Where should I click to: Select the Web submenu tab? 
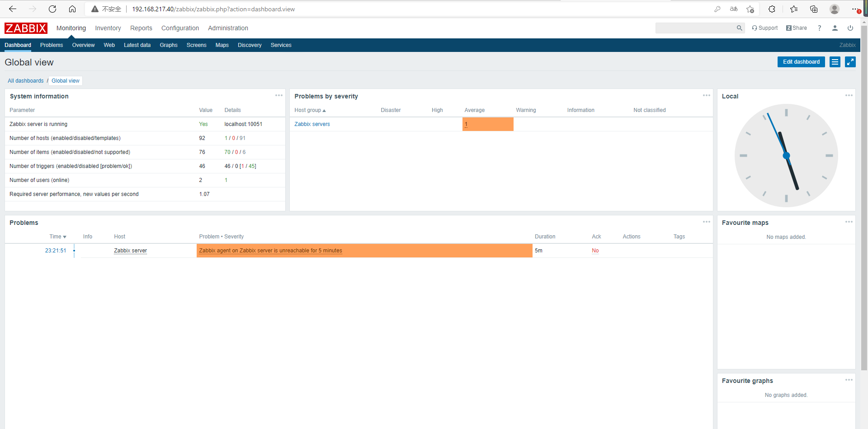109,45
